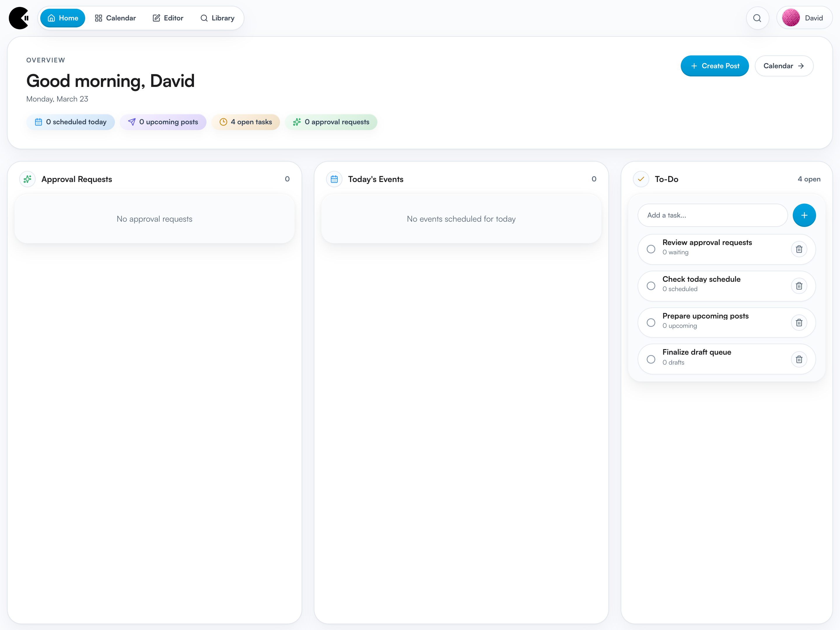Click the '4 open tasks' chip
The image size is (840, 630).
pos(246,122)
